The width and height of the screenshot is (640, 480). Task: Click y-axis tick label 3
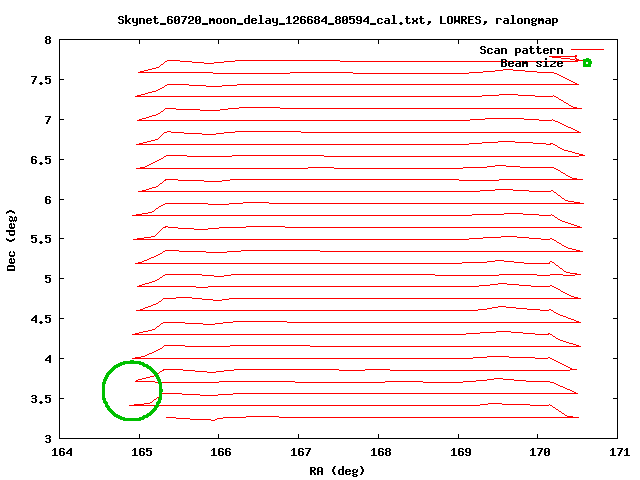(x=48, y=439)
